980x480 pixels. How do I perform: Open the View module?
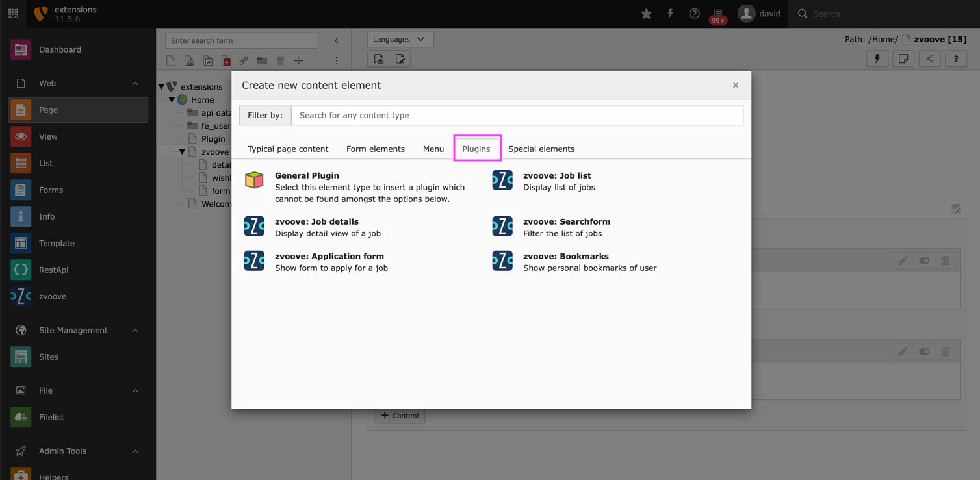pyautogui.click(x=78, y=136)
